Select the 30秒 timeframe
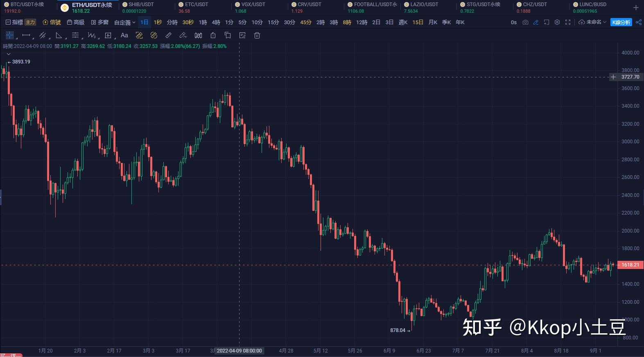The height and width of the screenshot is (357, 644). [x=188, y=22]
